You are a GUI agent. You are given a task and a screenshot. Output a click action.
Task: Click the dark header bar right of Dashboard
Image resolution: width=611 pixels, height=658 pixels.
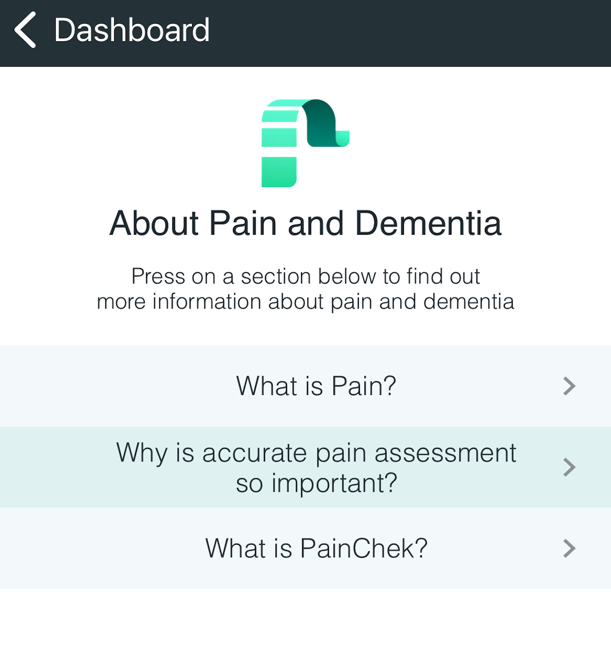(411, 33)
